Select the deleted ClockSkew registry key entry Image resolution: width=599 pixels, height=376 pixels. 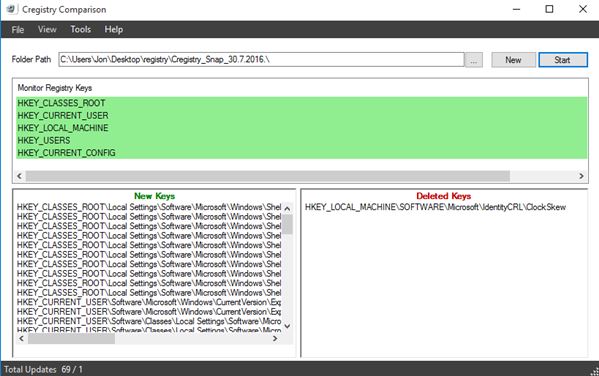pos(435,207)
